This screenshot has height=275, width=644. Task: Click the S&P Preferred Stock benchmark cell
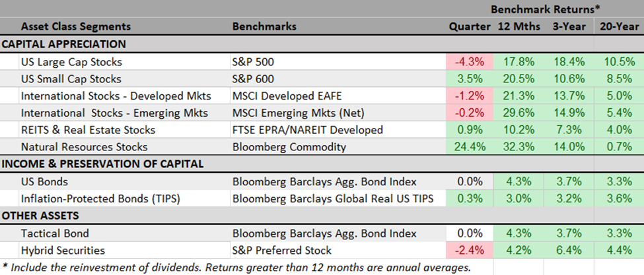(x=283, y=250)
